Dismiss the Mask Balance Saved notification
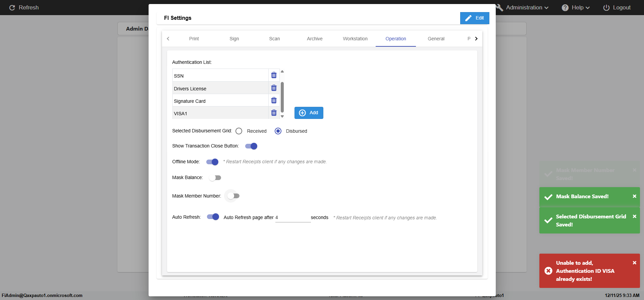Image resolution: width=644 pixels, height=300 pixels. click(x=634, y=196)
